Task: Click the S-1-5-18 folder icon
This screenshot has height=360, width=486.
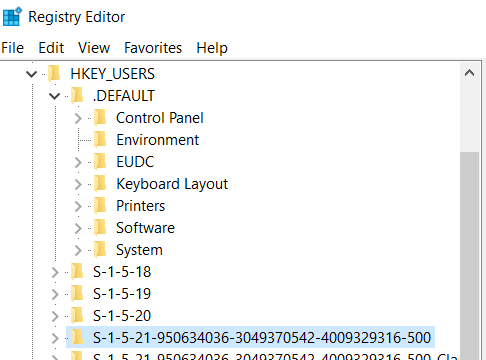Action: click(x=77, y=271)
